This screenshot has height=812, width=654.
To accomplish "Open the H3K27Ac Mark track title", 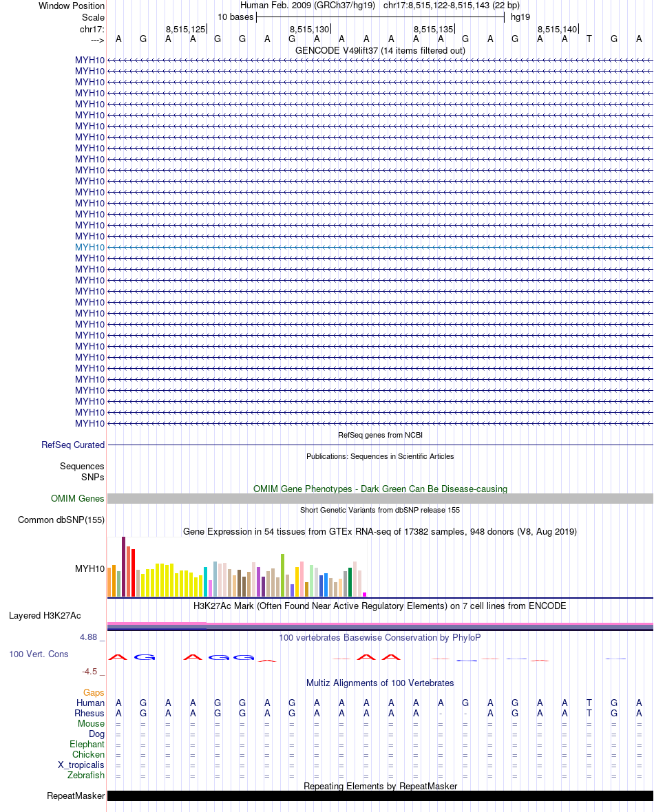I will click(x=380, y=606).
